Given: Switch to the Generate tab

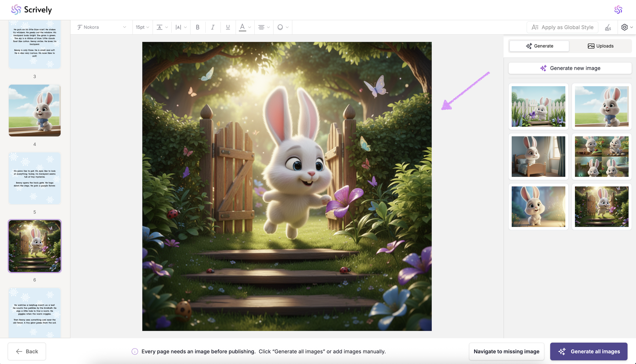Looking at the screenshot, I should [539, 46].
